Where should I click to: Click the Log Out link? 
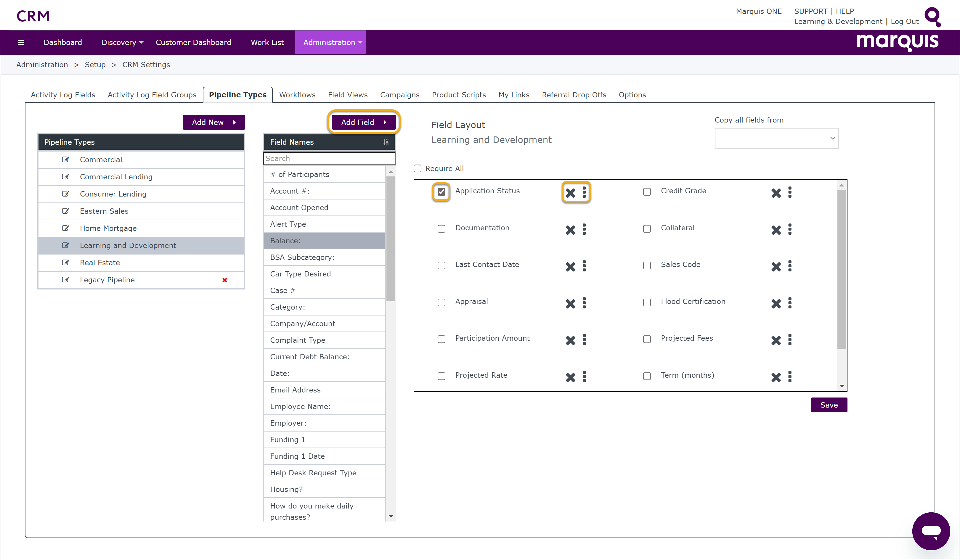904,22
